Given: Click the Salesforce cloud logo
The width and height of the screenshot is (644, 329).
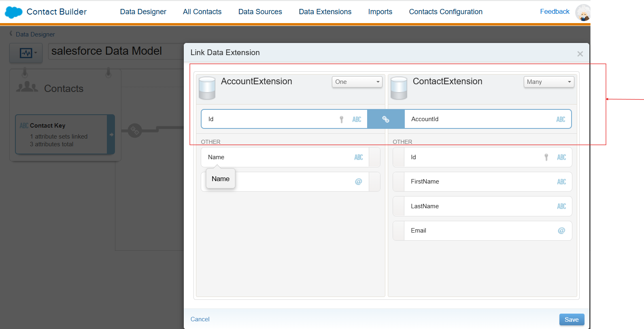Looking at the screenshot, I should pos(13,12).
